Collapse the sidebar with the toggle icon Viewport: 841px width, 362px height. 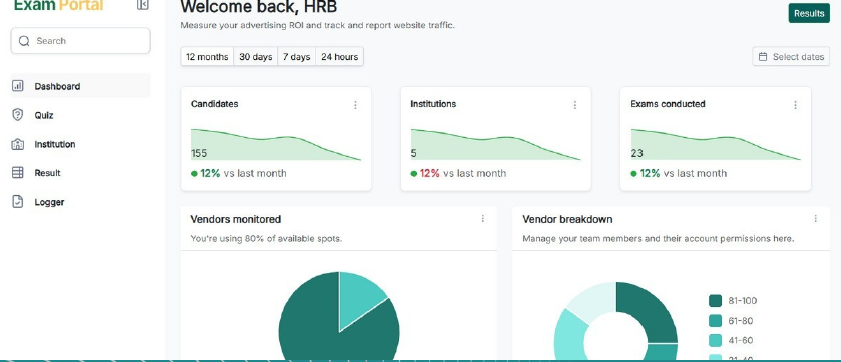click(143, 5)
